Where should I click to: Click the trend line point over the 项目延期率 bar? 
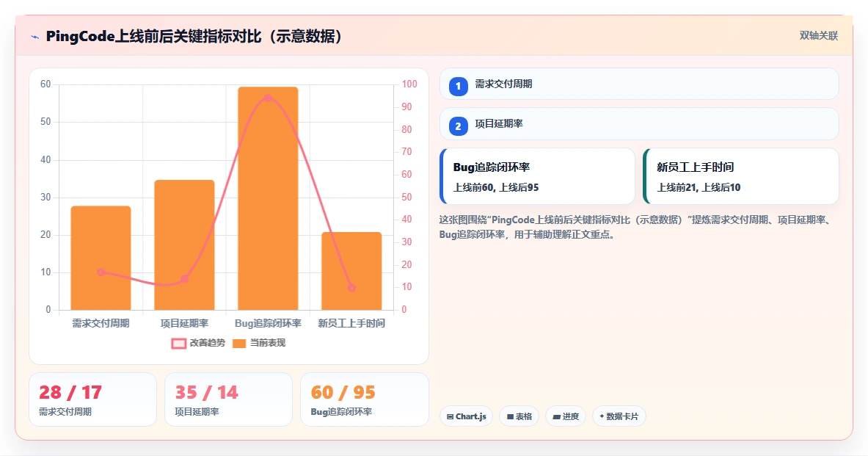pos(184,279)
